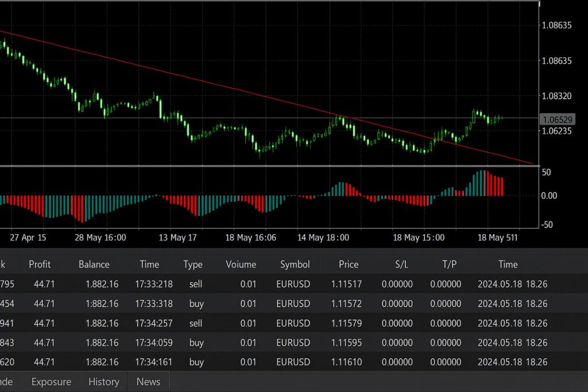Select the sell order priced 1.11579

click(x=346, y=323)
